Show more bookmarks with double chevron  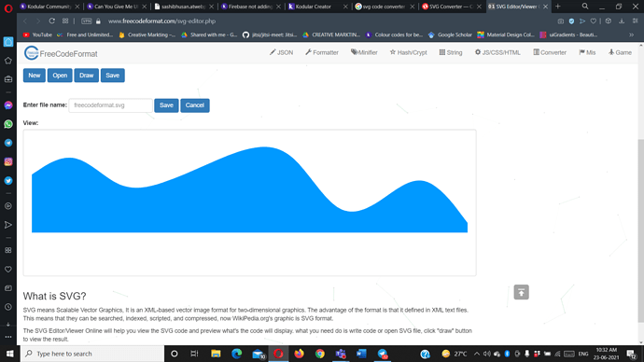click(x=631, y=35)
